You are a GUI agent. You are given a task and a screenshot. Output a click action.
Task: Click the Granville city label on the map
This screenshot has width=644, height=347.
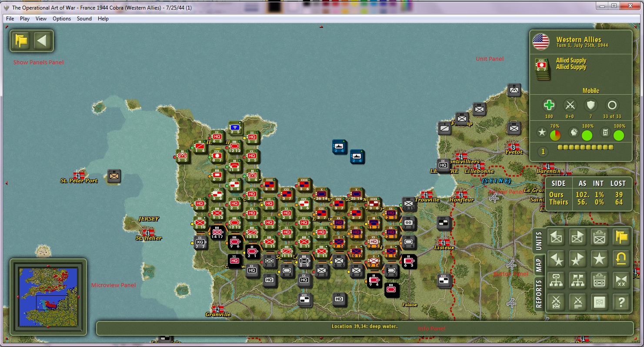click(x=218, y=314)
